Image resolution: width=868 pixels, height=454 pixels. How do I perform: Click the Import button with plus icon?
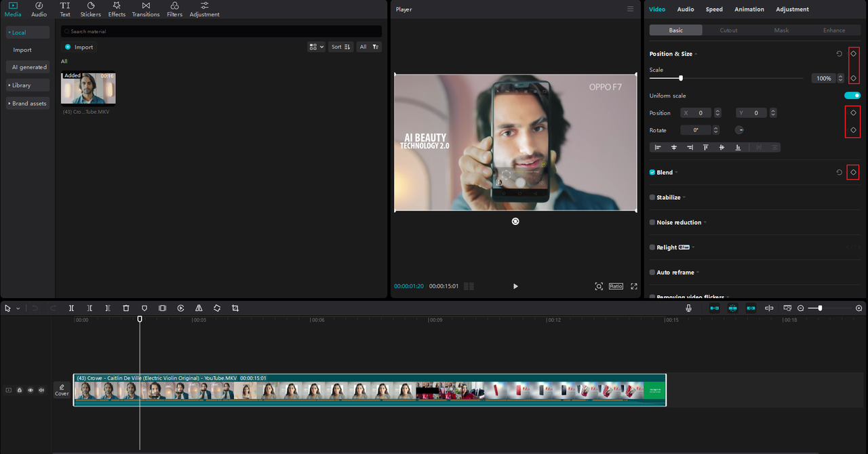(79, 47)
